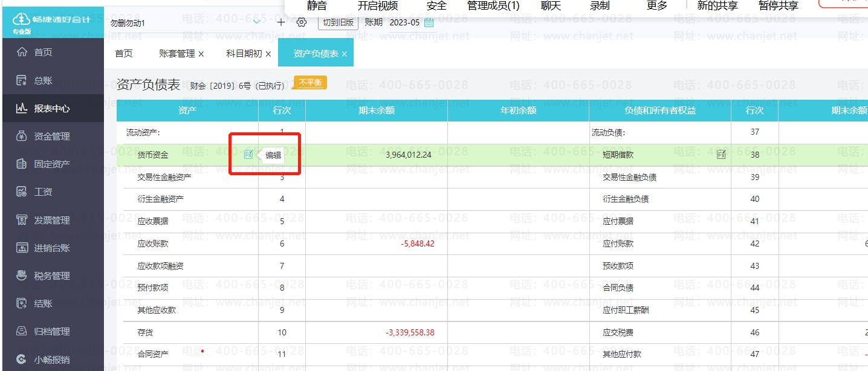Select the 应交税费 row label
Image resolution: width=868 pixels, height=371 pixels.
coord(618,332)
